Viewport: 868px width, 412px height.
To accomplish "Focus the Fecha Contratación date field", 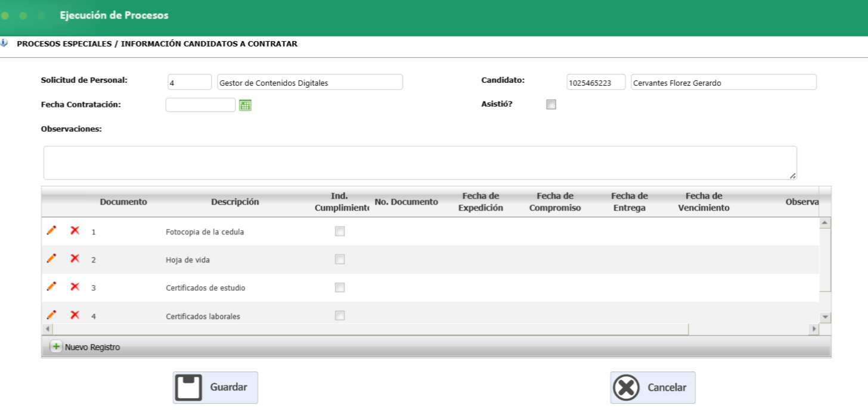I will click(x=200, y=105).
